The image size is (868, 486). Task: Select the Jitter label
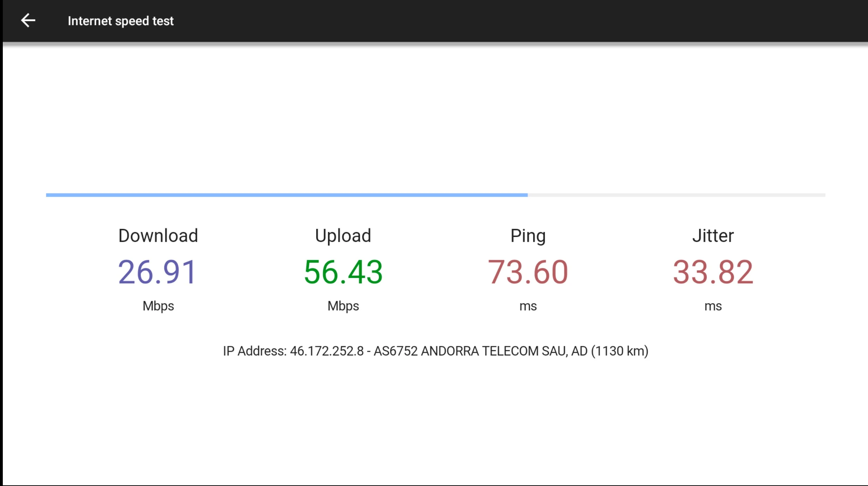pyautogui.click(x=713, y=235)
